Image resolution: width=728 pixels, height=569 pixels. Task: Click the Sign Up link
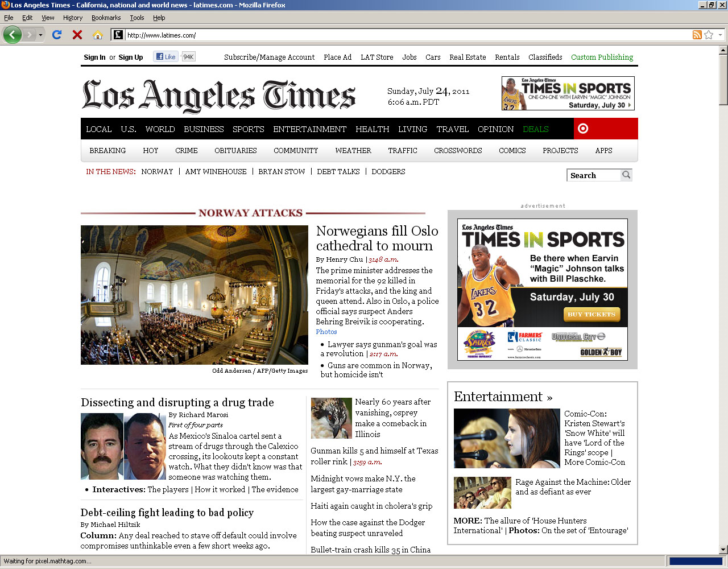[x=131, y=57]
